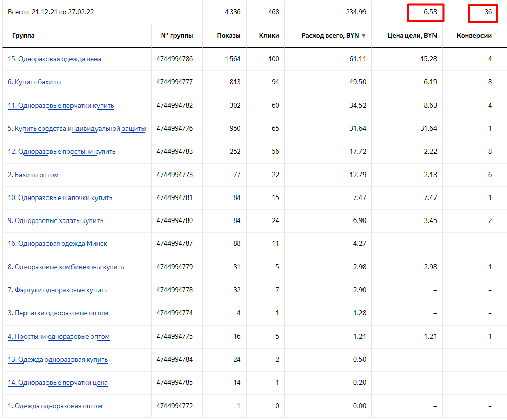
Task: Open 11. Одноразовые перчатки купить link
Action: [61, 106]
